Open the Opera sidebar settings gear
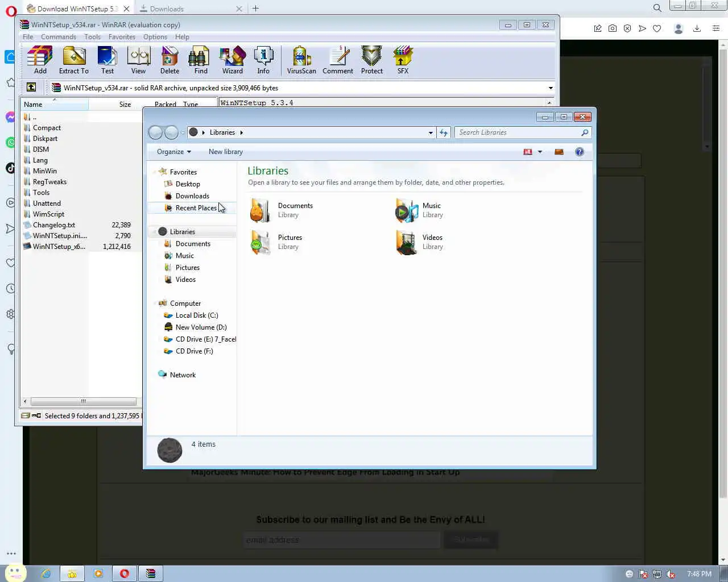 [11, 314]
